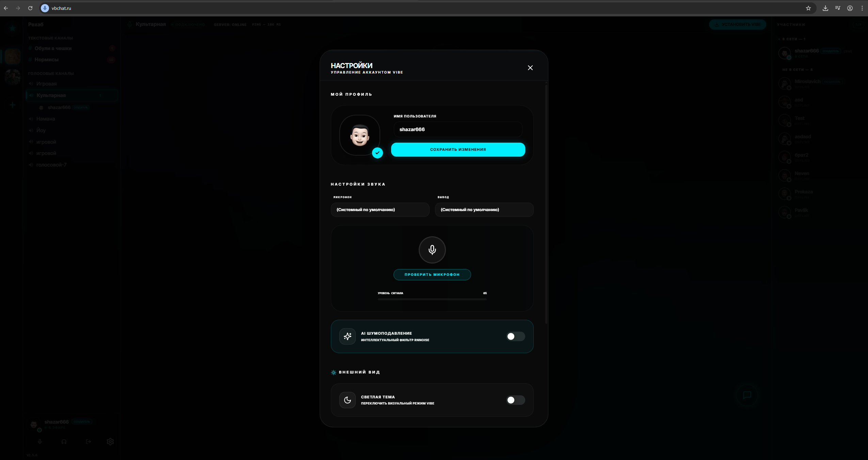Click the cyan checkmark badge on avatar
The width and height of the screenshot is (868, 460).
[377, 153]
